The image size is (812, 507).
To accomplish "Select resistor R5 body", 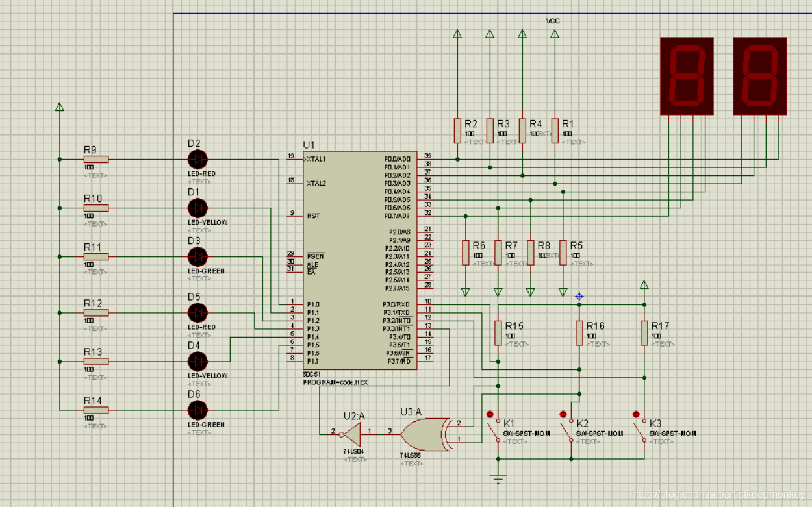I will click(563, 253).
